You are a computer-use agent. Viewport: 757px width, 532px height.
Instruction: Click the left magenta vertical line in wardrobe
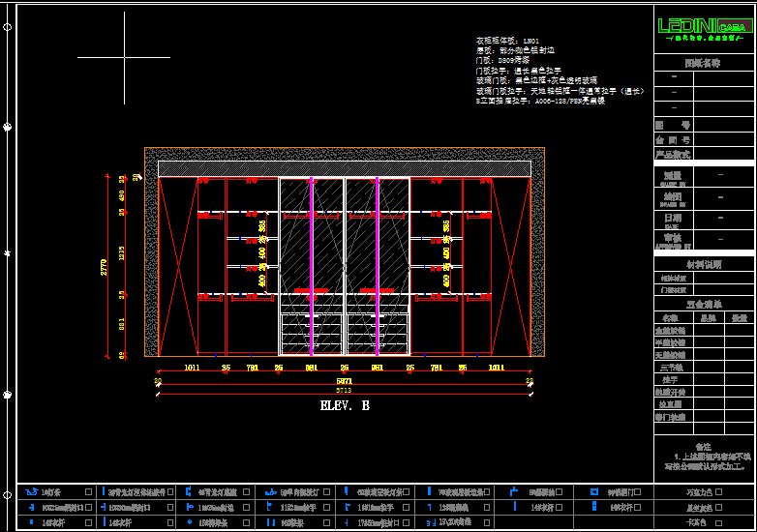[x=311, y=259]
